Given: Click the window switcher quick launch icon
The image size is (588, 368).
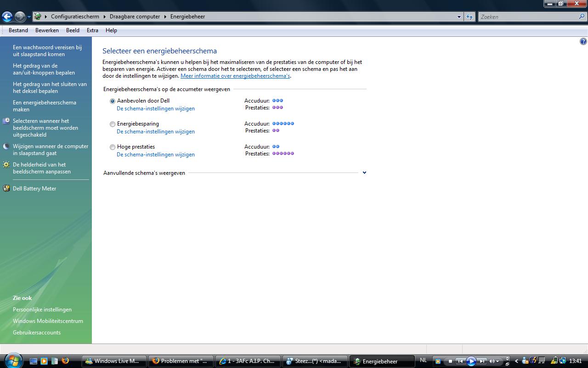Looking at the screenshot, I should [54, 361].
